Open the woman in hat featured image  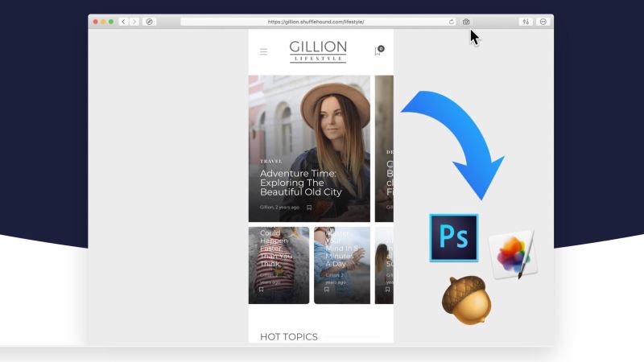point(309,149)
